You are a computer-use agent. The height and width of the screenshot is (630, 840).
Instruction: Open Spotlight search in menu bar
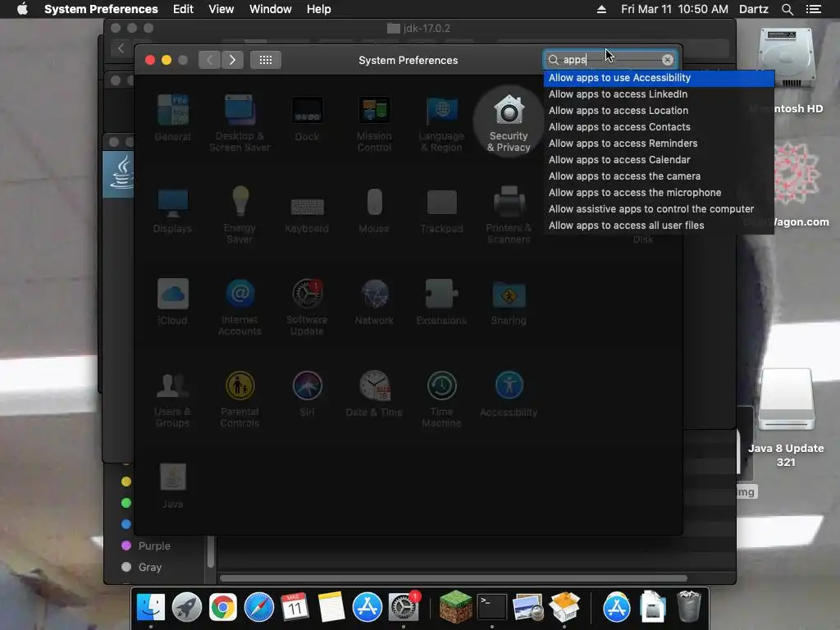pos(787,9)
